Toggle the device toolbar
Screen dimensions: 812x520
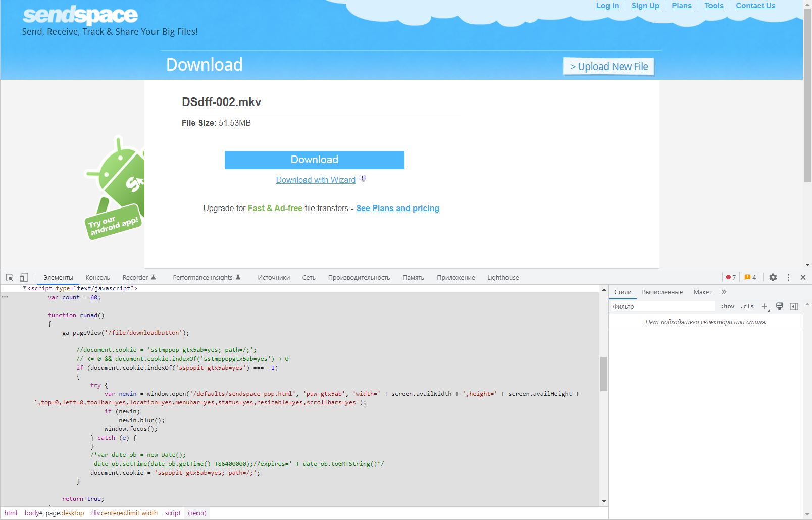[x=24, y=277]
